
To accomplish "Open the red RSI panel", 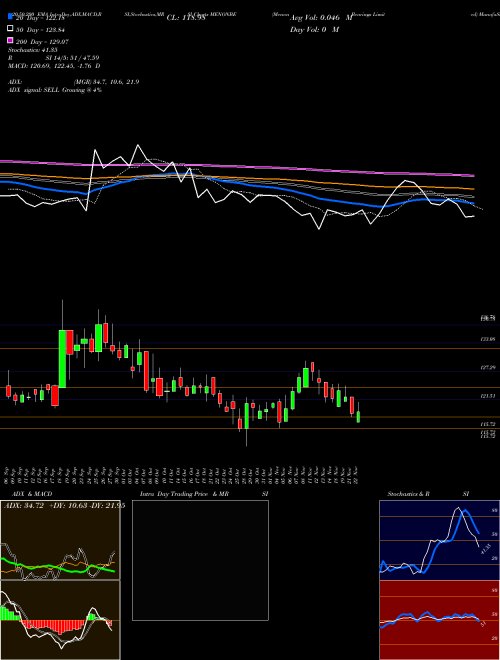I will click(439, 620).
